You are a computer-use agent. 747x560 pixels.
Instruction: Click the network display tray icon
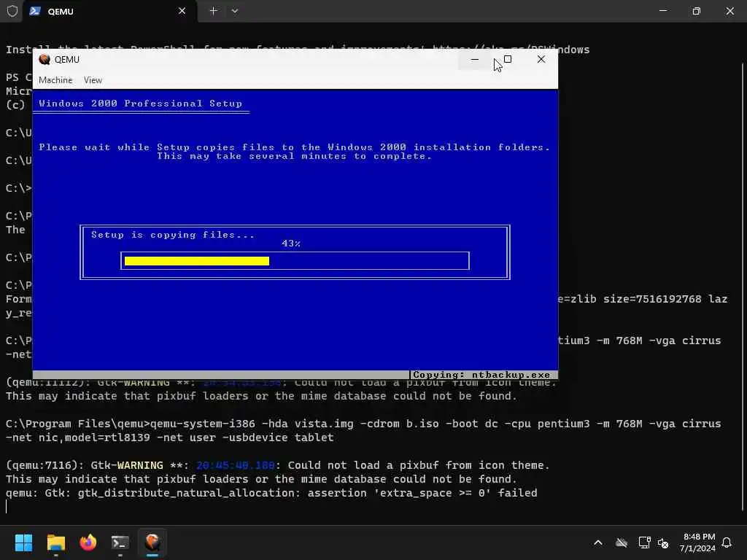[x=644, y=542]
